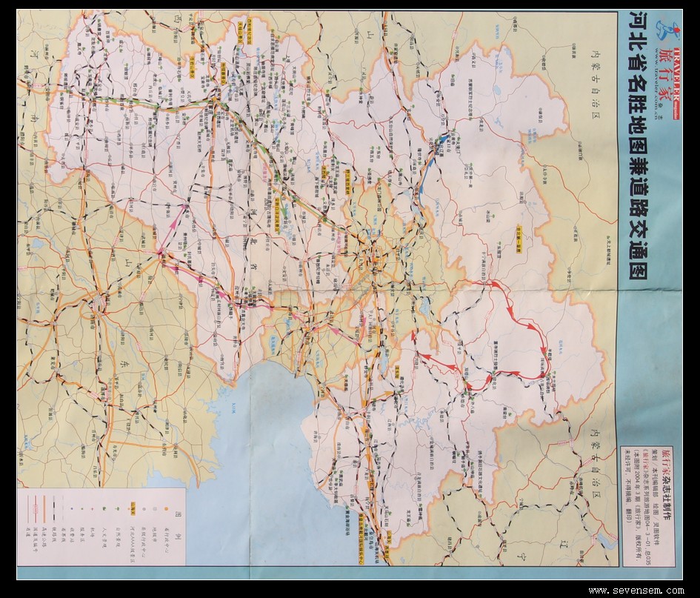
Task: Click the green natural-scenery tree symbol in the legend
Action: coord(119,509)
